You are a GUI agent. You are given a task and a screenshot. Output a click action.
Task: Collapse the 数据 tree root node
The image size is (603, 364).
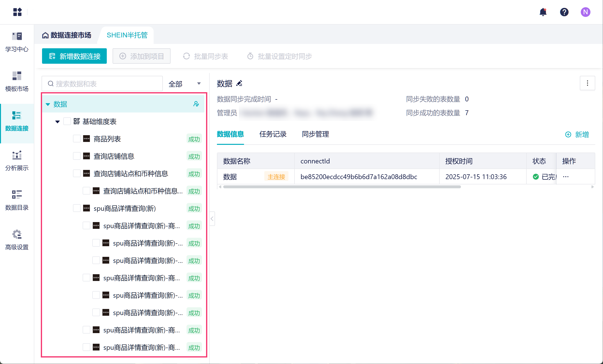coord(48,104)
